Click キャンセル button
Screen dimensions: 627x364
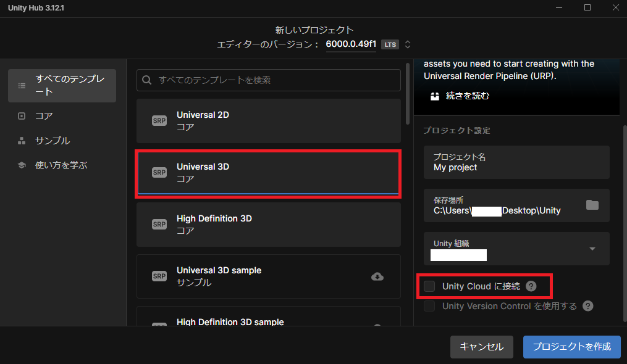point(481,347)
